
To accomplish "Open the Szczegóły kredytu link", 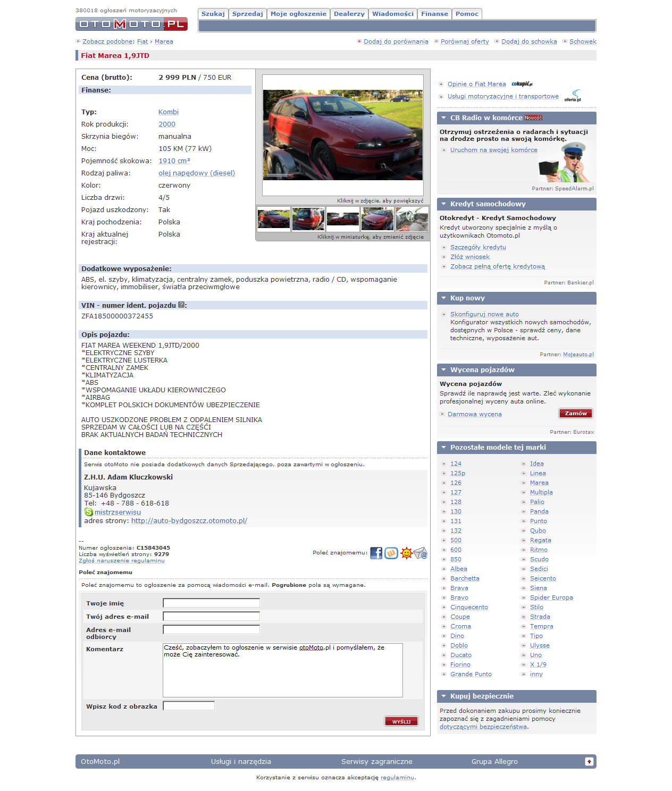I will [x=478, y=247].
